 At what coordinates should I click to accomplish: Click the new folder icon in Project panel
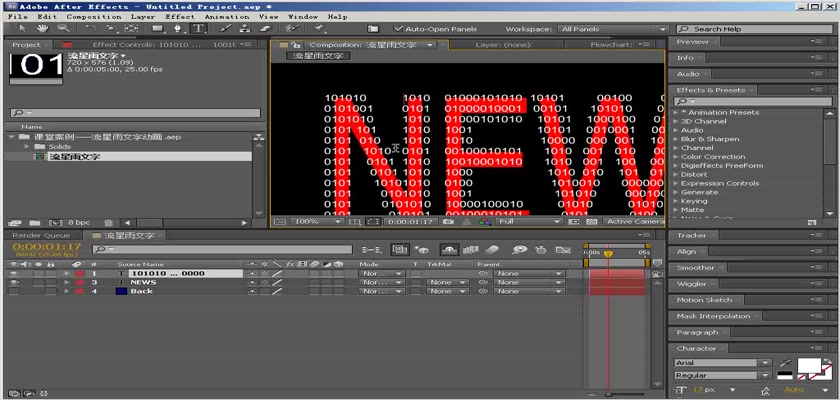[x=35, y=222]
